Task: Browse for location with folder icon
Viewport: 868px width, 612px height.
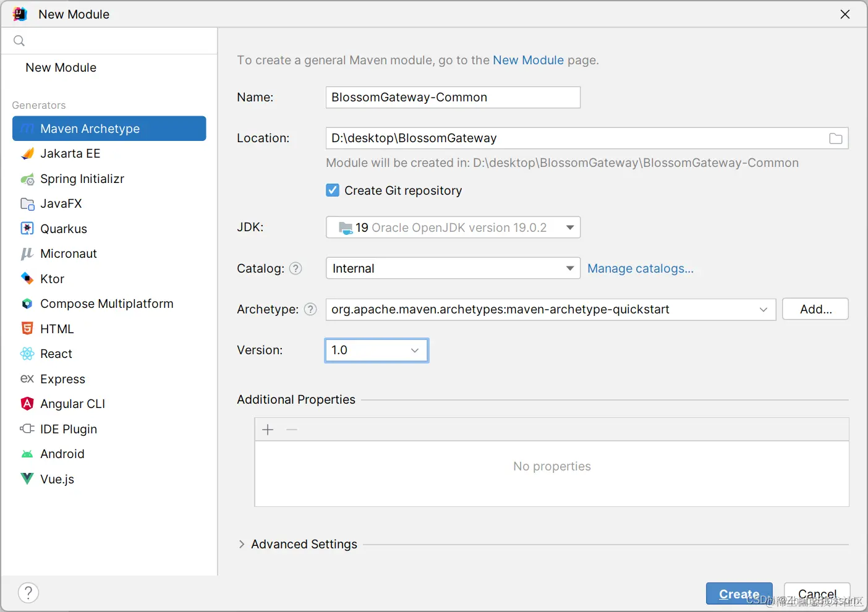Action: (835, 138)
